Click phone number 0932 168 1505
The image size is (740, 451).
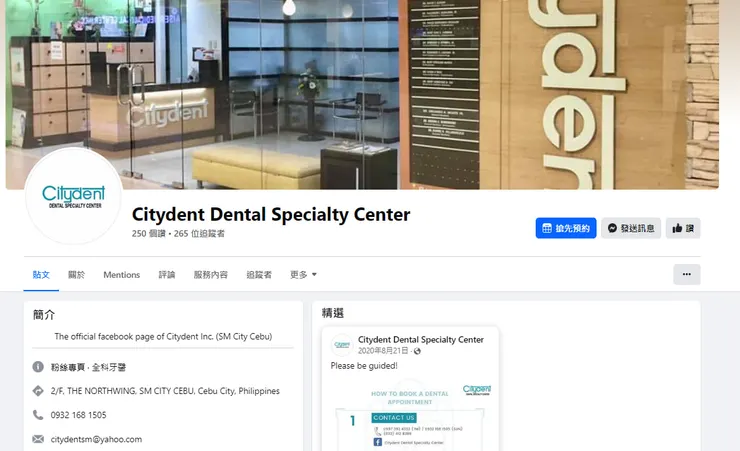(79, 415)
